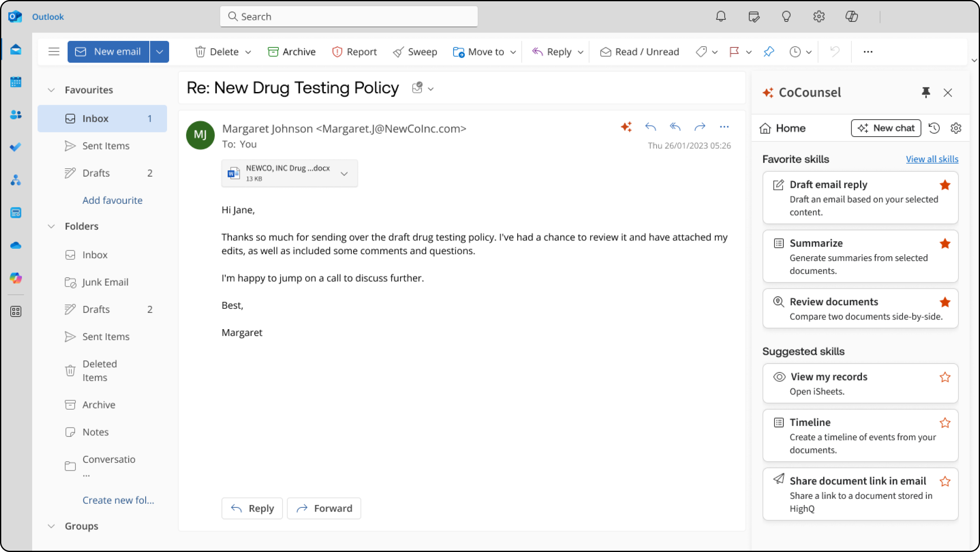Click the CoCounsel sparkle icon in message header
The height and width of the screenshot is (552, 980).
(x=626, y=127)
